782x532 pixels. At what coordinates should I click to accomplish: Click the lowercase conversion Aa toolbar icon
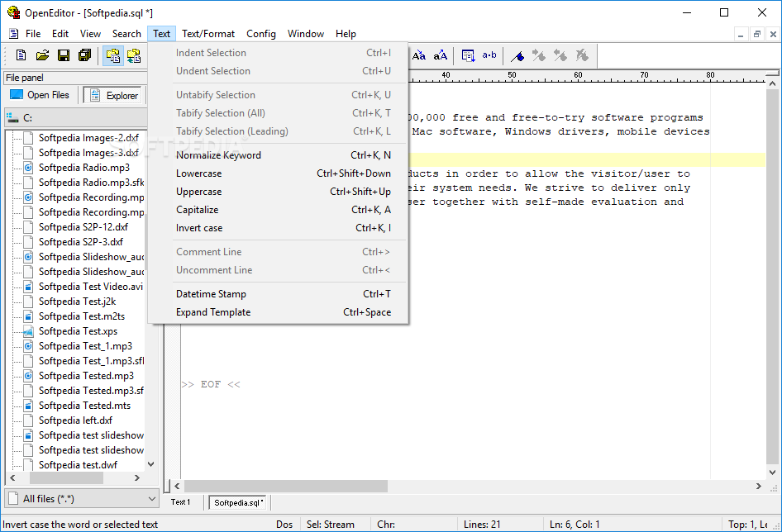[x=419, y=55]
